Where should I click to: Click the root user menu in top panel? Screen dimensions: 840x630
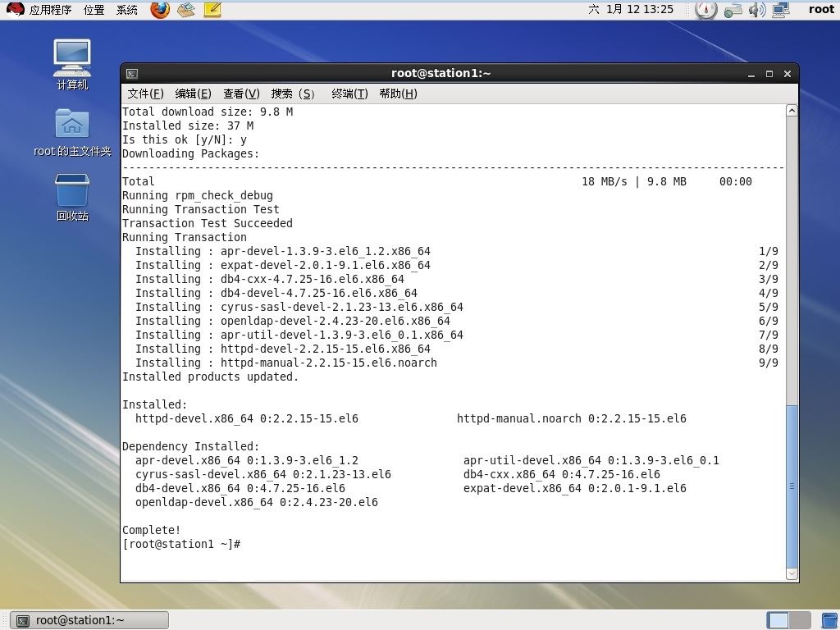pos(821,9)
